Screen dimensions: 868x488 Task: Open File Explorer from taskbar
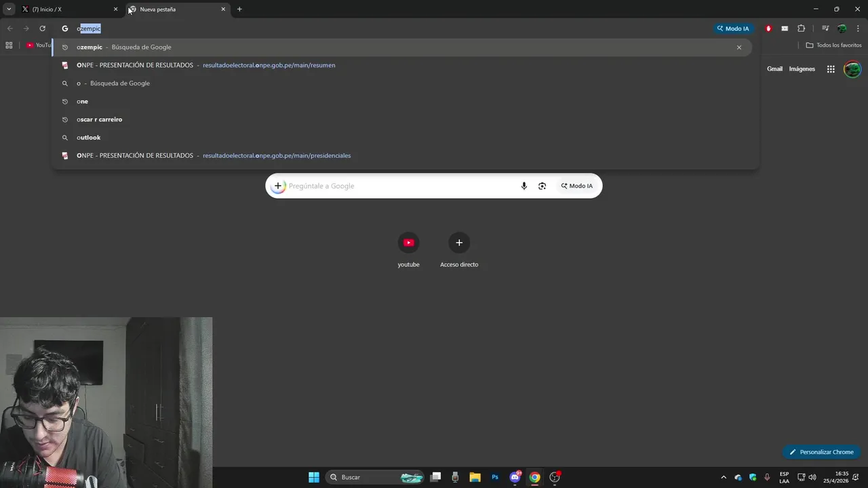475,477
